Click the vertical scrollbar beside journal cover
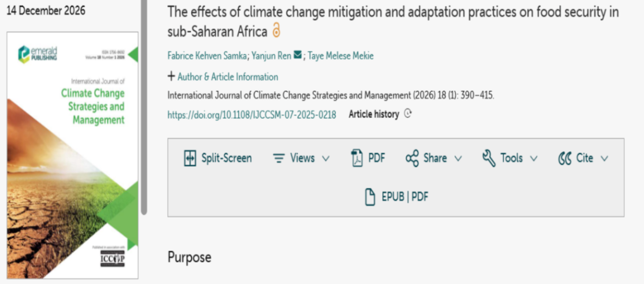Image resolution: width=644 pixels, height=284 pixels. [144, 107]
